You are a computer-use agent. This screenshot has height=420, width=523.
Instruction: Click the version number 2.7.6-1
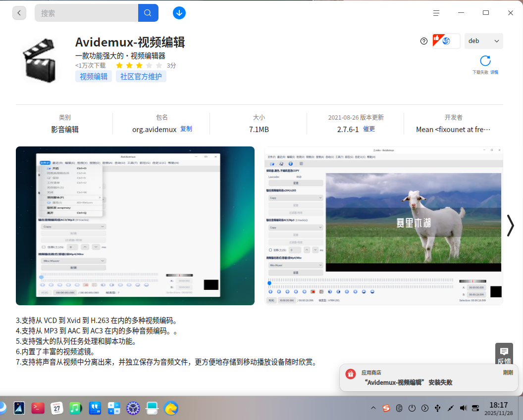pos(348,130)
